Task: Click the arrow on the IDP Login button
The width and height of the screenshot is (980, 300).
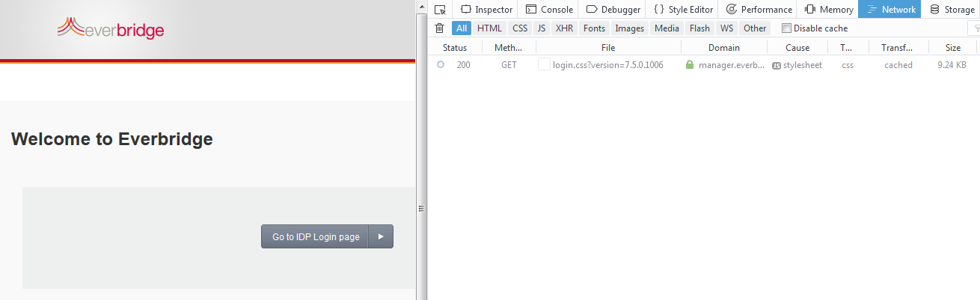Action: pyautogui.click(x=381, y=236)
